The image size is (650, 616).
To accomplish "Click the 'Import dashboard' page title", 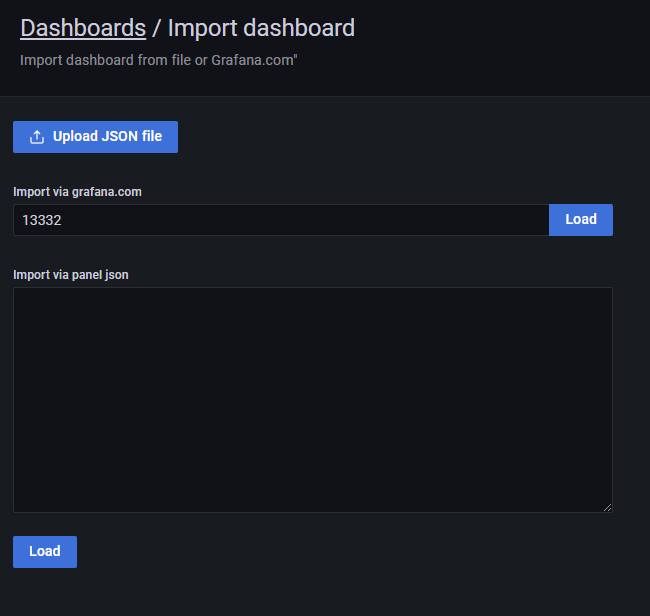I will (261, 28).
